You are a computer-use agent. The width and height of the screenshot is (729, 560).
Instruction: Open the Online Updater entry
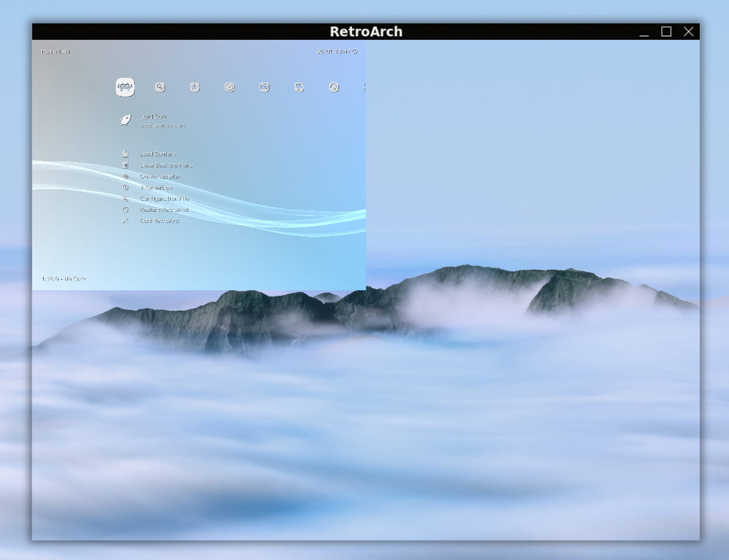(x=160, y=176)
